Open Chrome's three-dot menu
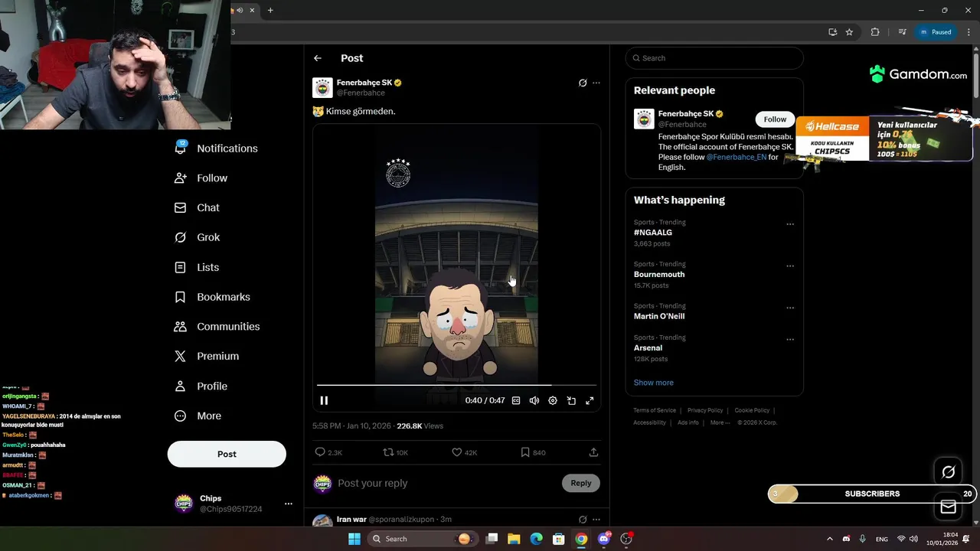Image resolution: width=980 pixels, height=551 pixels. pyautogui.click(x=969, y=32)
